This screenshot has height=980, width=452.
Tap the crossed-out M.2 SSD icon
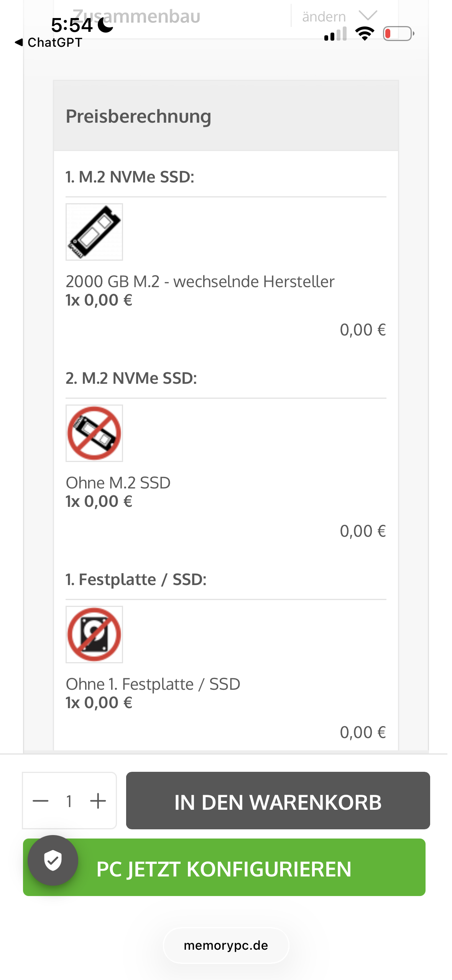tap(94, 433)
